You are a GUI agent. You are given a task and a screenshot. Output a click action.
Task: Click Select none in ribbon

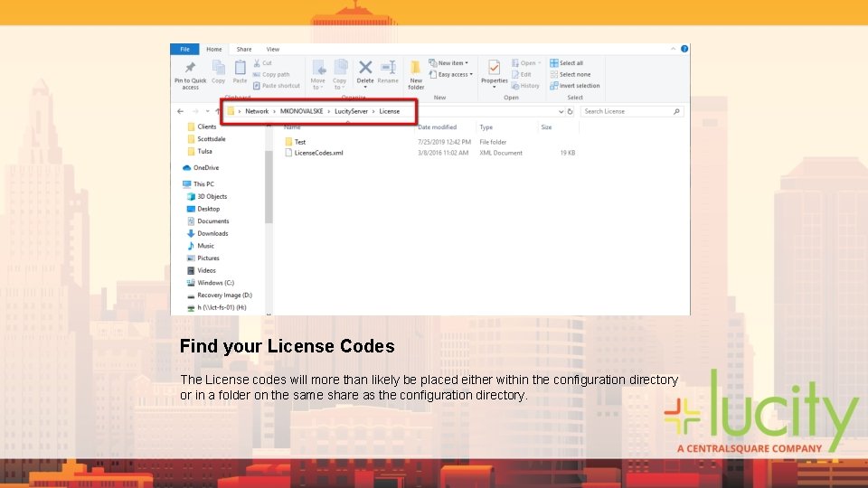pyautogui.click(x=571, y=75)
